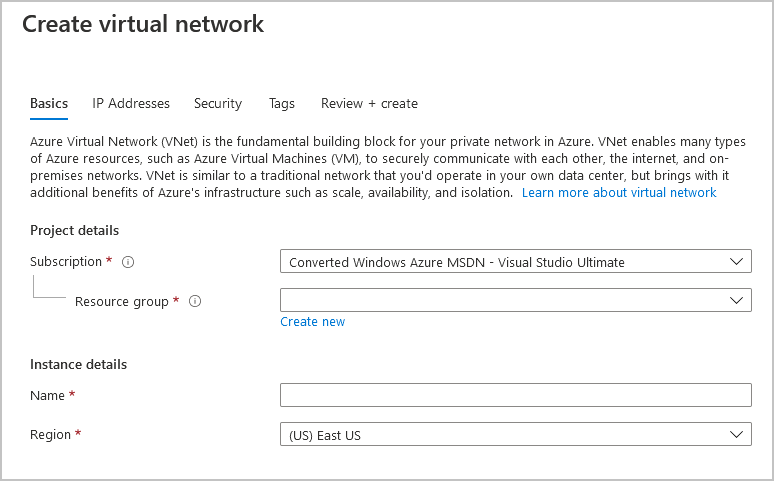Click the Create virtual network heading

(x=143, y=24)
